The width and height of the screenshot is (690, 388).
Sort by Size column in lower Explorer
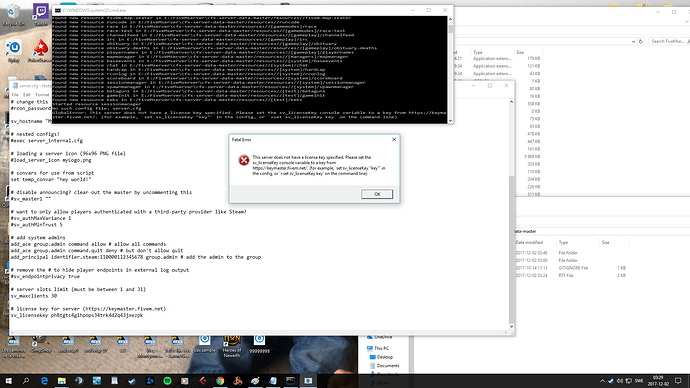pos(606,242)
